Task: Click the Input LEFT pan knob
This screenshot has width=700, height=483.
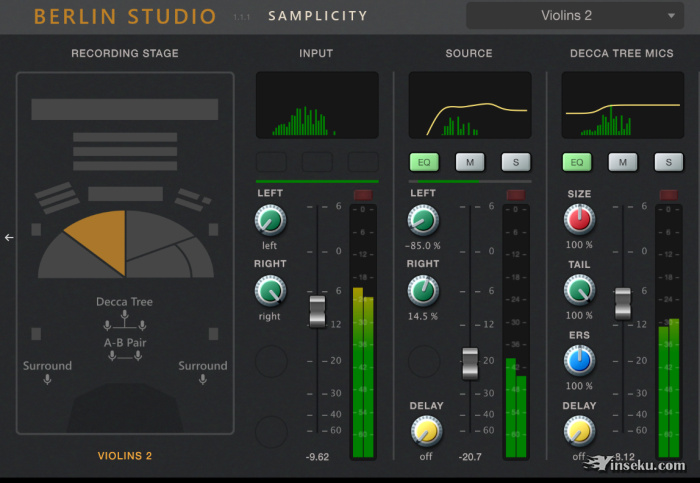Action: coord(270,220)
